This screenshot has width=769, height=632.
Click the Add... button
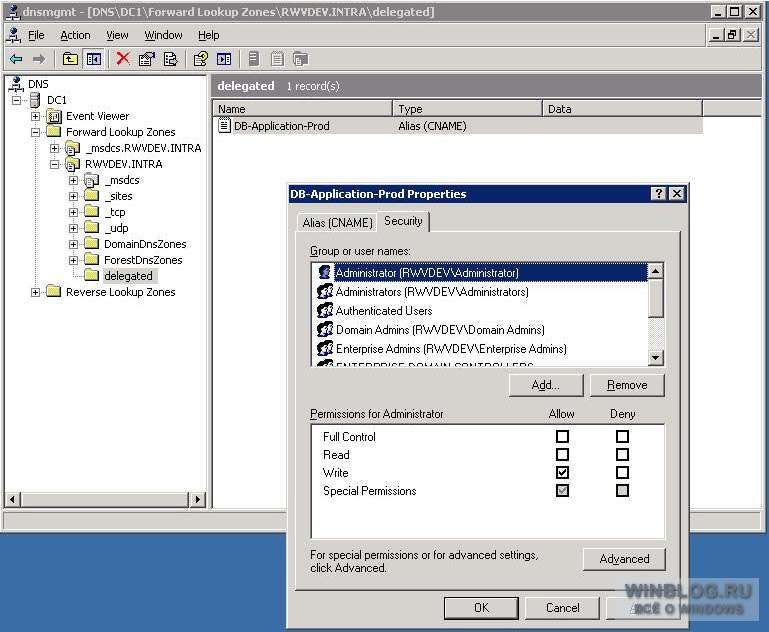[x=546, y=385]
